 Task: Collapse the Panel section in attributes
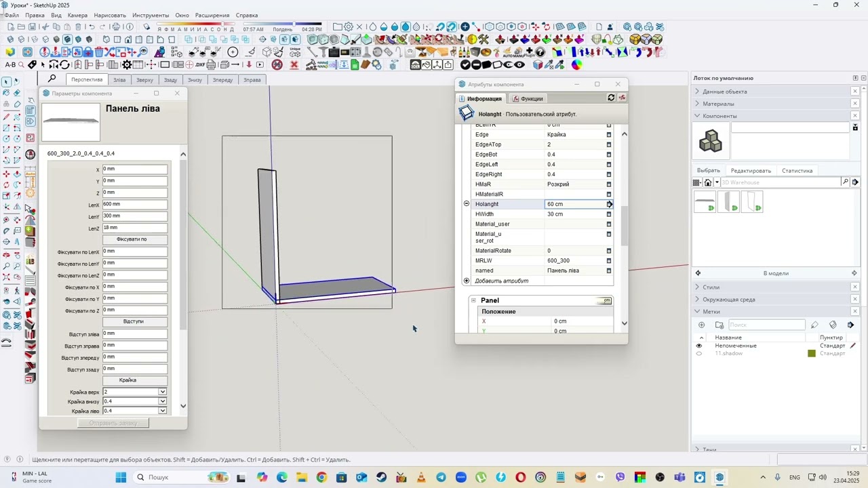(x=473, y=300)
